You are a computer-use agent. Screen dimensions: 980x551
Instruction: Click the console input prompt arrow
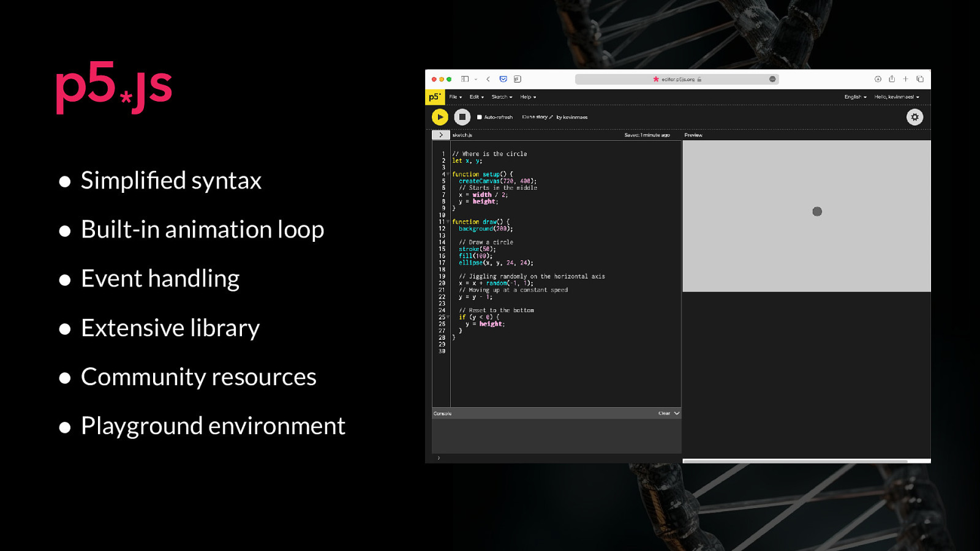(439, 458)
